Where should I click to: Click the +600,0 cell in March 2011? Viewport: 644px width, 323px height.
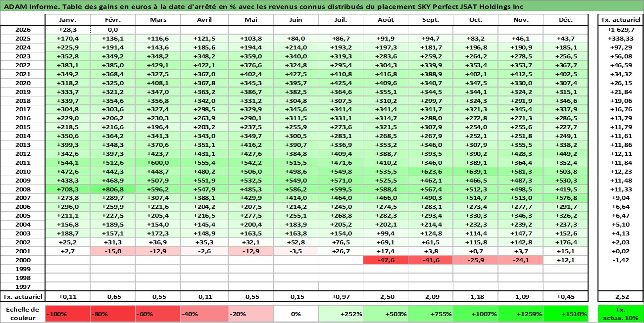point(157,163)
